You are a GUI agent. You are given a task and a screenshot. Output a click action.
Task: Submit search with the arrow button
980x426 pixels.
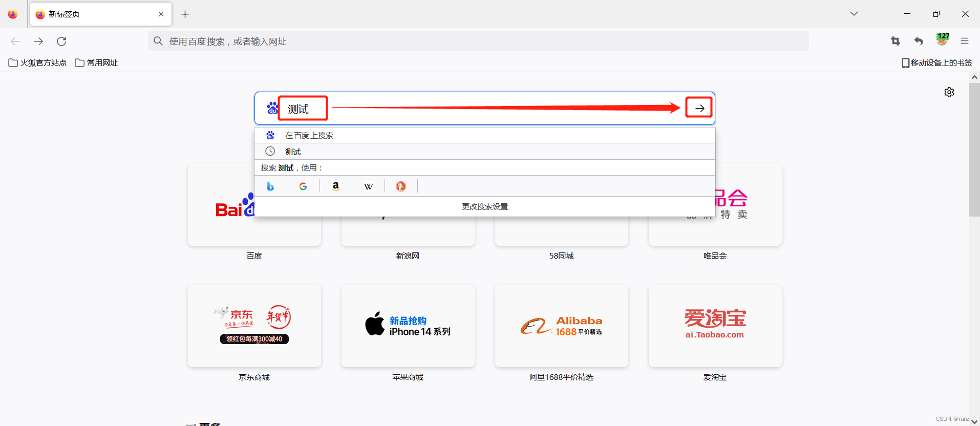point(699,108)
